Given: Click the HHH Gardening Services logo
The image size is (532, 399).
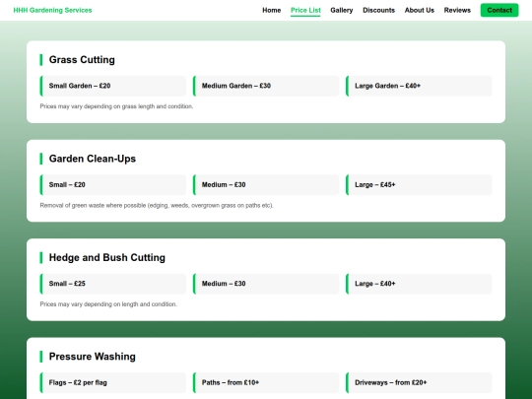Looking at the screenshot, I should pyautogui.click(x=52, y=10).
